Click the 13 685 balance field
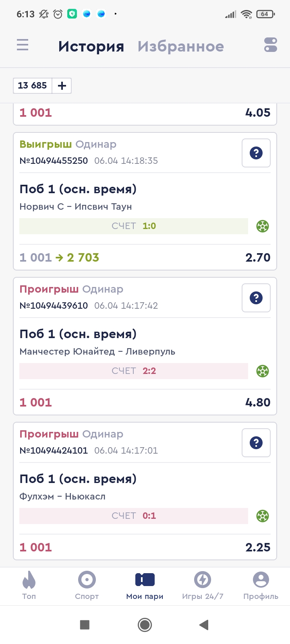 click(33, 86)
